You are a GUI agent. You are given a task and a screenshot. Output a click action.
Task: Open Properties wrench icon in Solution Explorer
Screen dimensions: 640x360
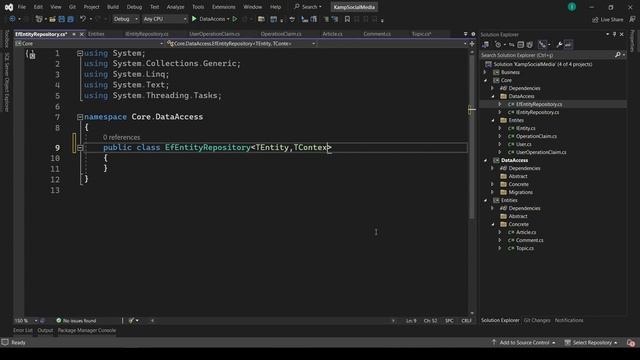click(559, 44)
